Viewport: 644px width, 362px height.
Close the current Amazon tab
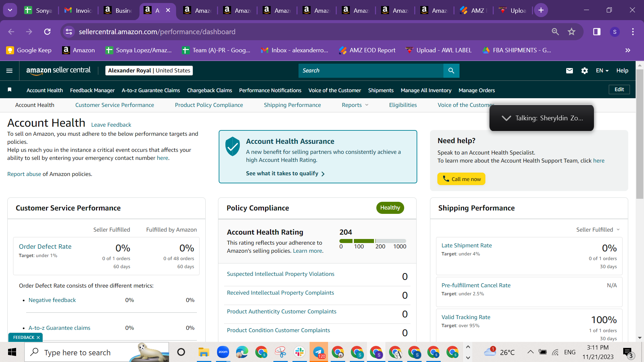point(168,10)
